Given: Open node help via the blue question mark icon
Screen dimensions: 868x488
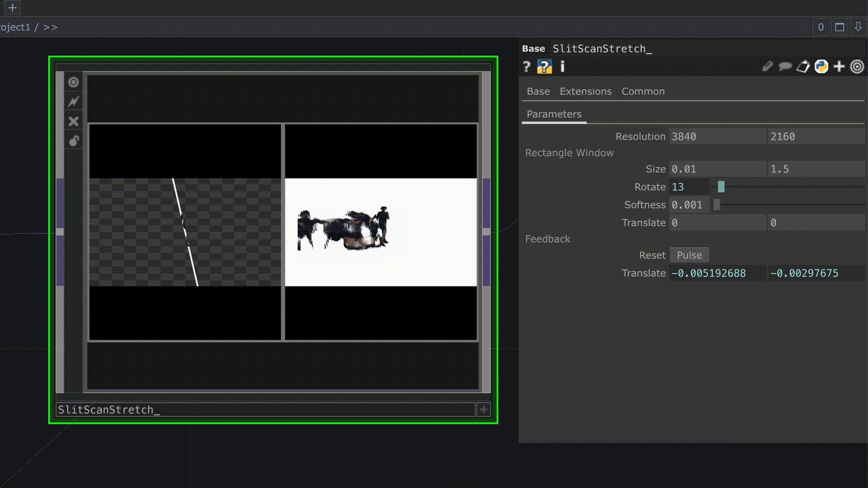Looking at the screenshot, I should tap(545, 67).
